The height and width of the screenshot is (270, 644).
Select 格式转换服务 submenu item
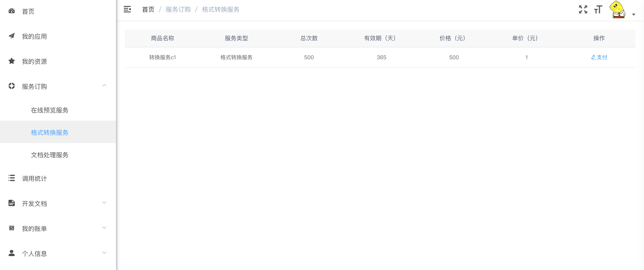pos(58,132)
